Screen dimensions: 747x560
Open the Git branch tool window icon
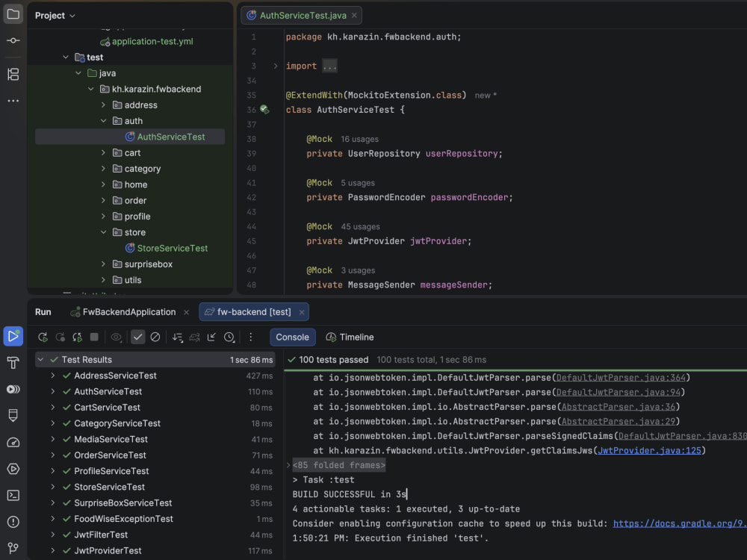tap(13, 548)
